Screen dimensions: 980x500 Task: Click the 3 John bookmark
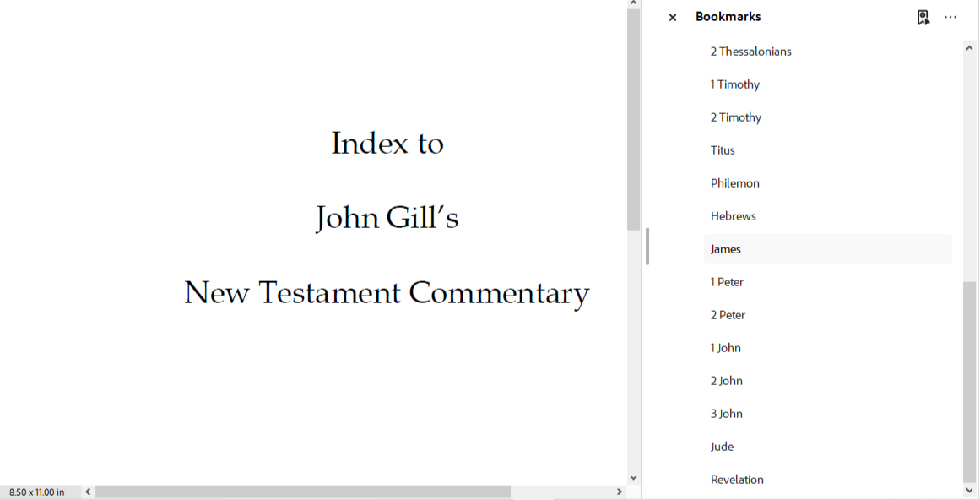pyautogui.click(x=726, y=414)
